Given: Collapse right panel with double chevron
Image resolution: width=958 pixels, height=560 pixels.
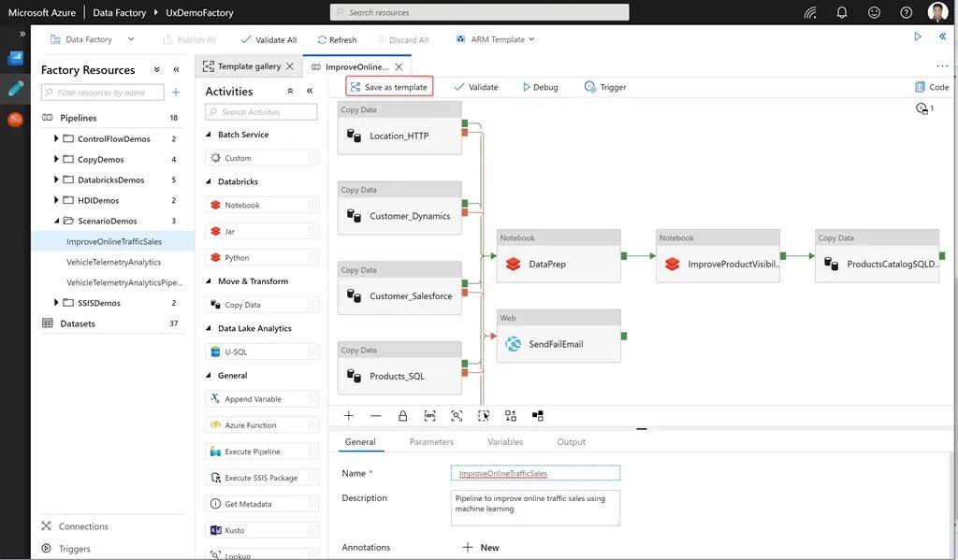Looking at the screenshot, I should (x=942, y=36).
